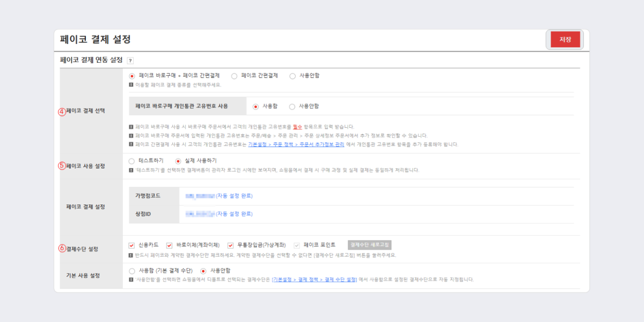Image resolution: width=644 pixels, height=322 pixels.
Task: Click the 페이코 결제 선택 row label
Action: coord(86,112)
